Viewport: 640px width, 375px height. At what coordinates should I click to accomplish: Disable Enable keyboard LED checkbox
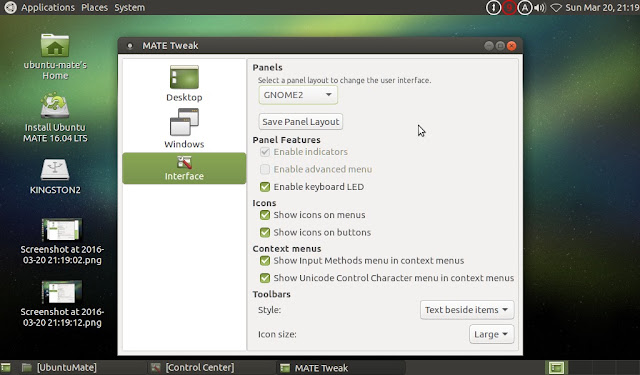(x=265, y=187)
